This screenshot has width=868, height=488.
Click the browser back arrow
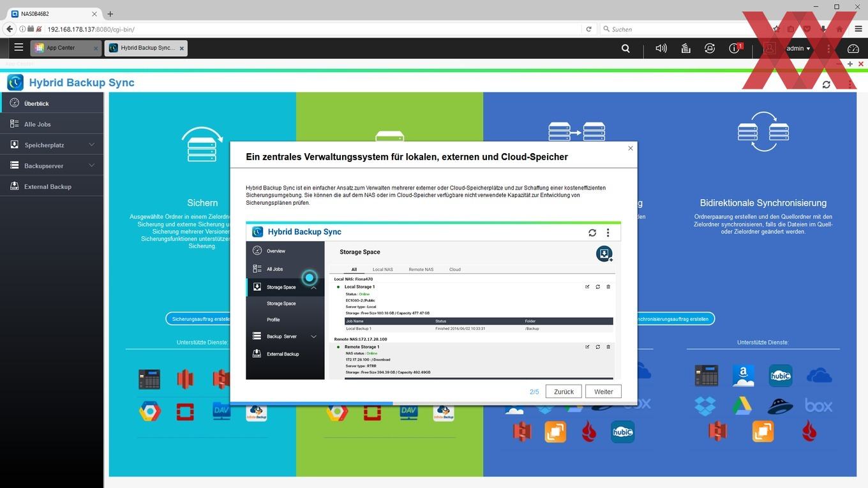9,29
